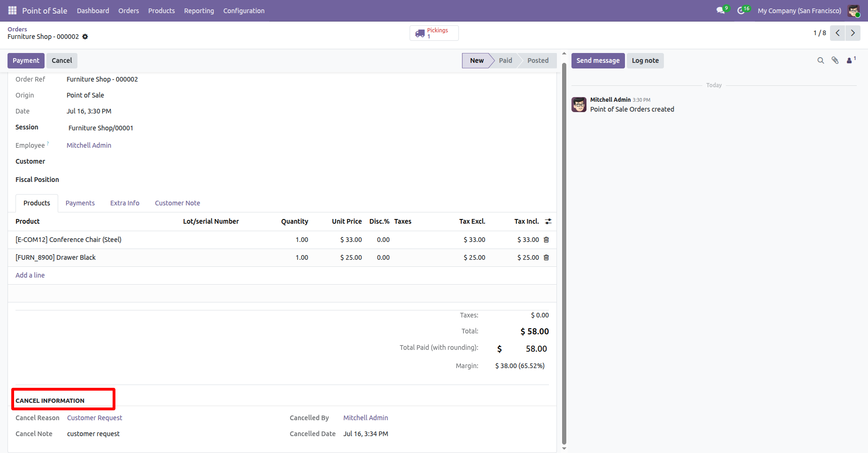Switch to the Payments tab
This screenshot has width=868, height=453.
pos(80,203)
